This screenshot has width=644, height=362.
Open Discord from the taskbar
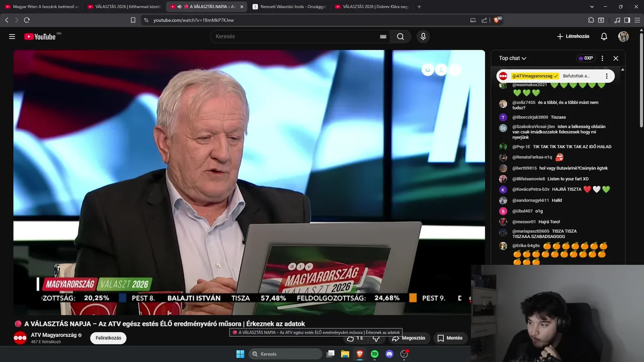click(x=389, y=354)
